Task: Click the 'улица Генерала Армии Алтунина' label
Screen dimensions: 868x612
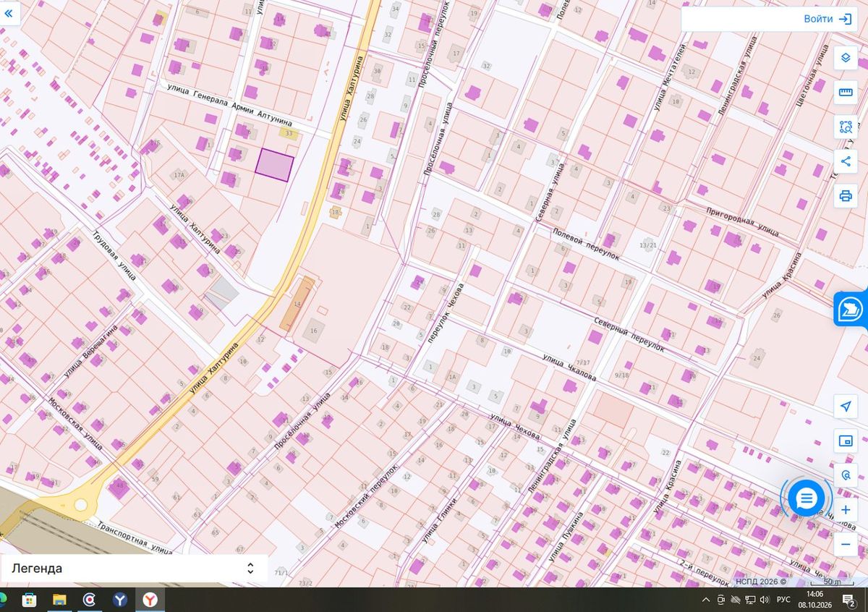Action: pyautogui.click(x=229, y=106)
